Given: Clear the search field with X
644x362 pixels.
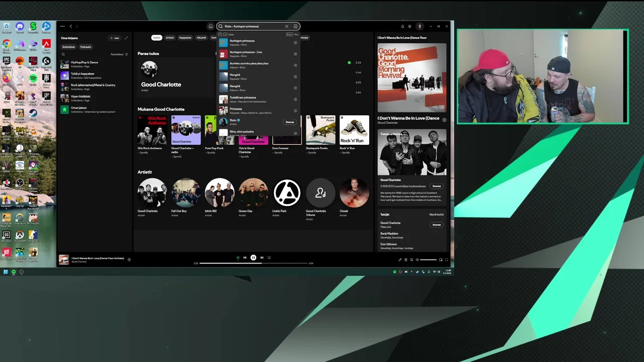Looking at the screenshot, I should [287, 26].
